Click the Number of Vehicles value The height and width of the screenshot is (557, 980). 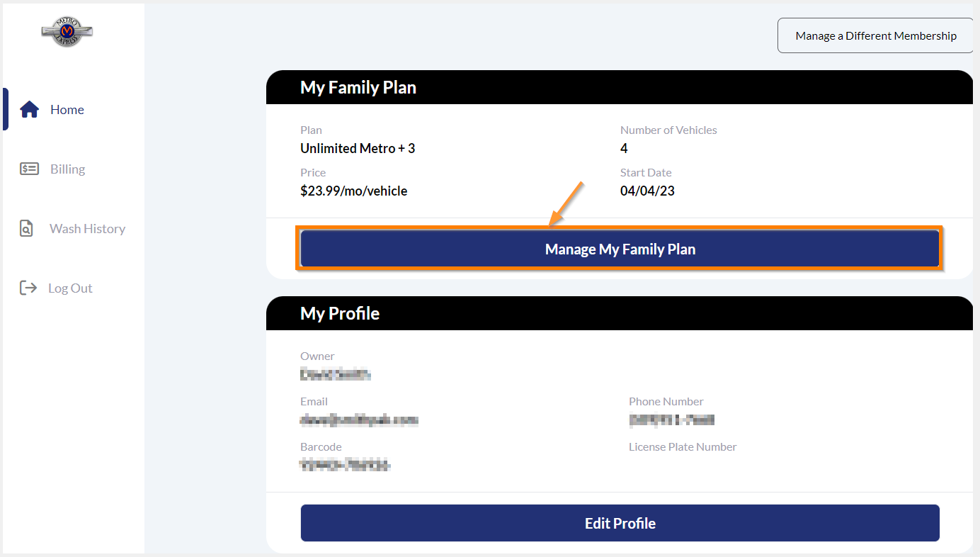tap(624, 148)
